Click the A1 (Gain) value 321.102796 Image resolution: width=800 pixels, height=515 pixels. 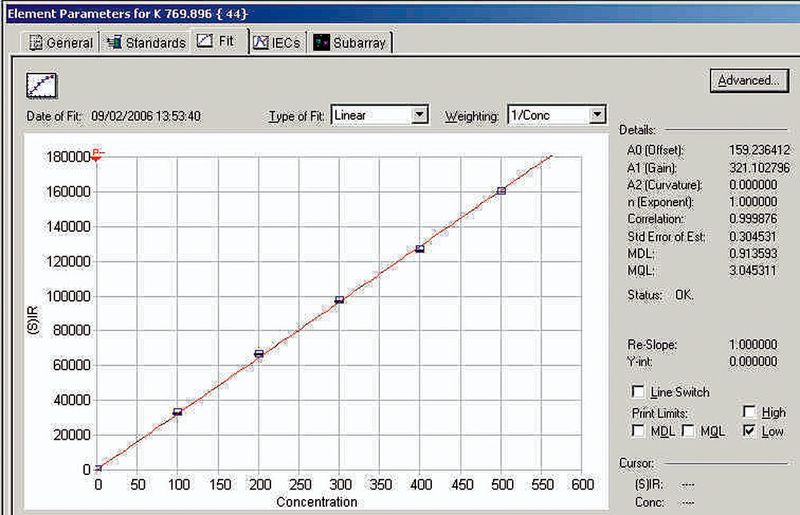759,167
